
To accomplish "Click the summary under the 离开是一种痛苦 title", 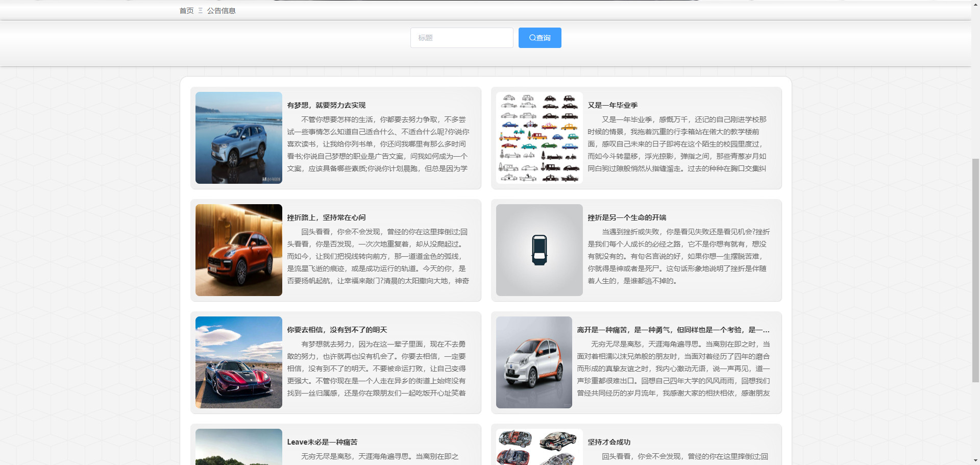I will 673,369.
